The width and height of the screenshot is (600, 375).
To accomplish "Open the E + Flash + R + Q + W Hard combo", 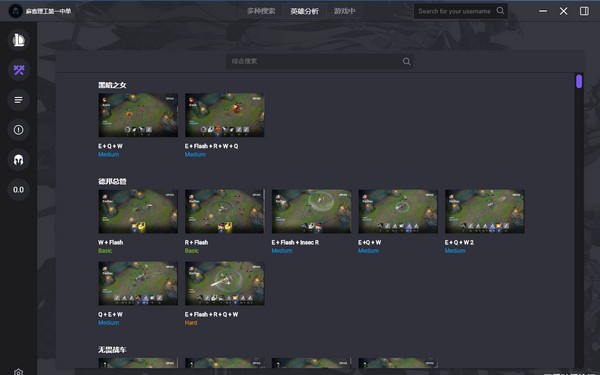I will click(x=225, y=284).
